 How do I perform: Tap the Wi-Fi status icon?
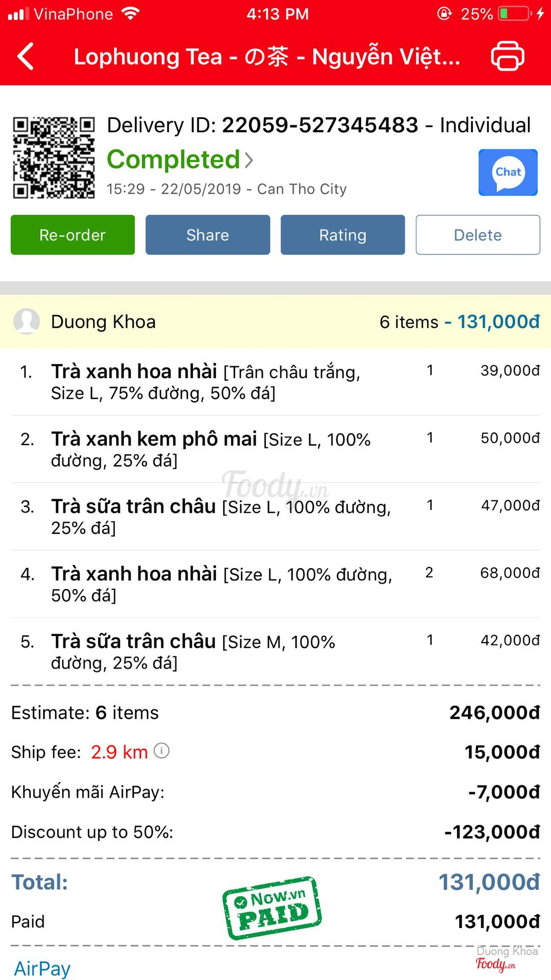pyautogui.click(x=131, y=14)
